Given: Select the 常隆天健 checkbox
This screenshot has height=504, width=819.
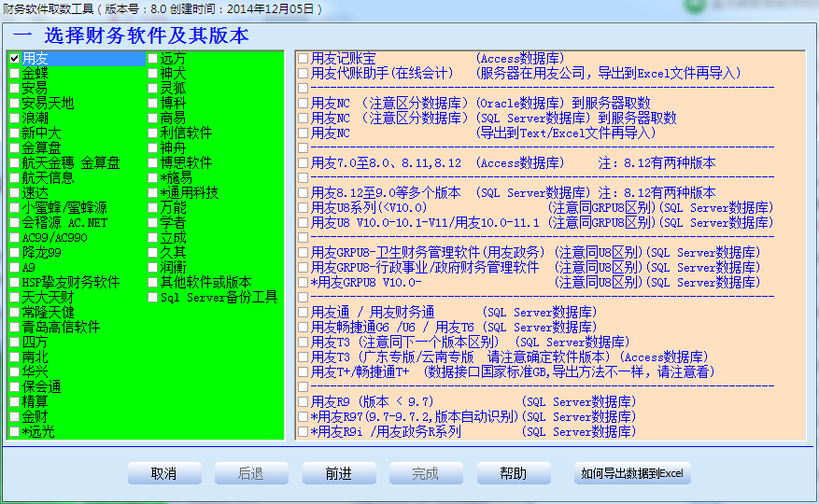Looking at the screenshot, I should (15, 313).
